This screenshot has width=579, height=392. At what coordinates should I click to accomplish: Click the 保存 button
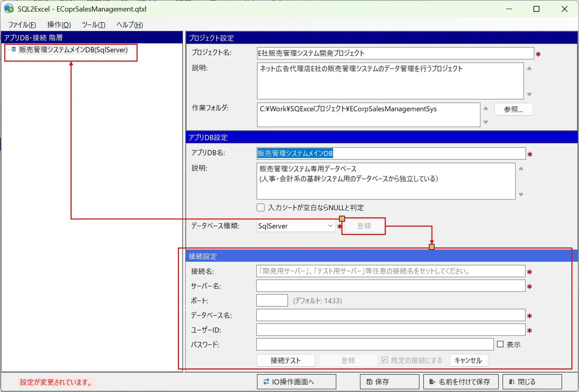389,382
